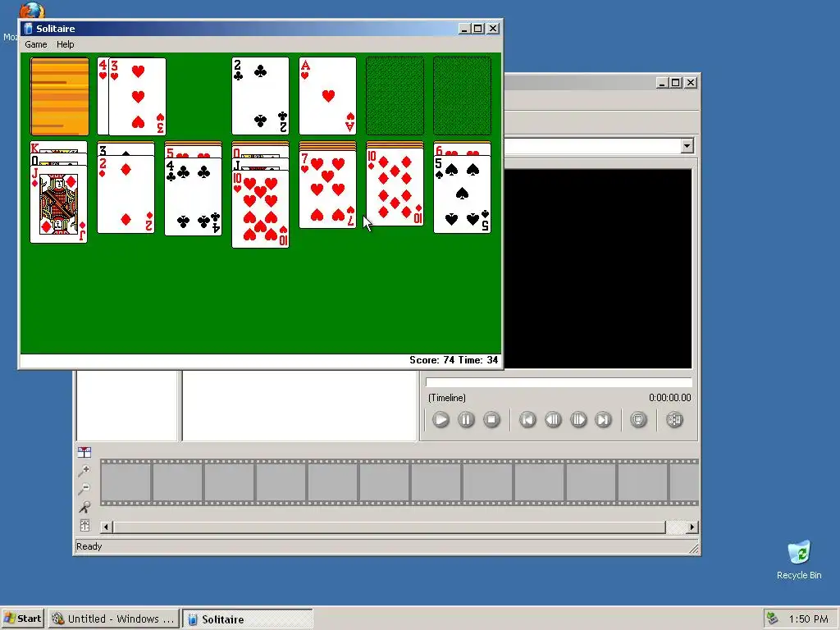Click Pause button in Movie Maker monitor
Image resolution: width=840 pixels, height=630 pixels.
(466, 419)
